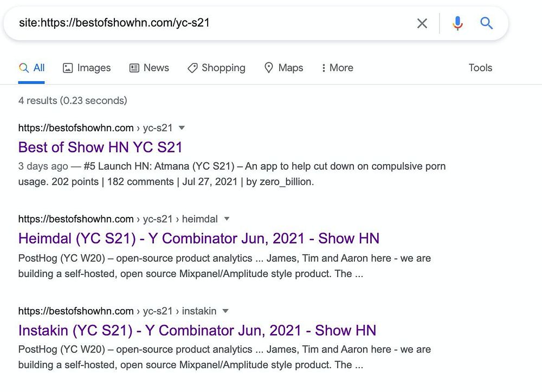Click the '4 results (0.23 seconds)' text
The image size is (542, 392).
tap(73, 101)
